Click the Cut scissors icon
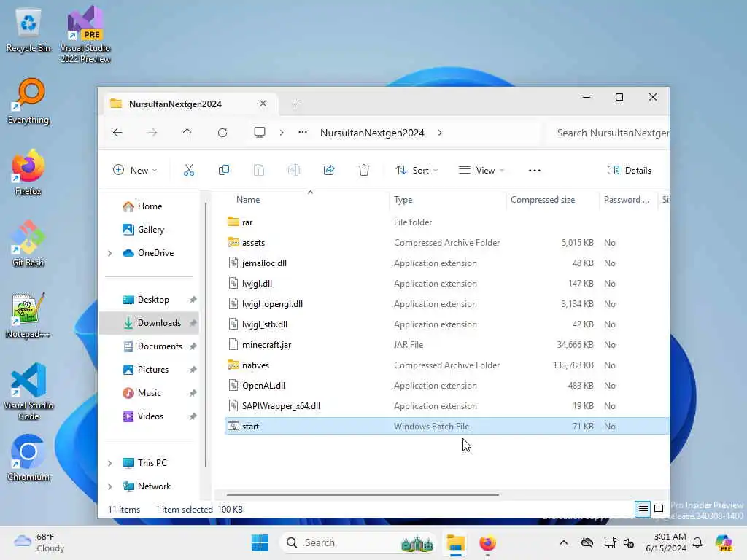Image resolution: width=747 pixels, height=560 pixels. click(189, 170)
